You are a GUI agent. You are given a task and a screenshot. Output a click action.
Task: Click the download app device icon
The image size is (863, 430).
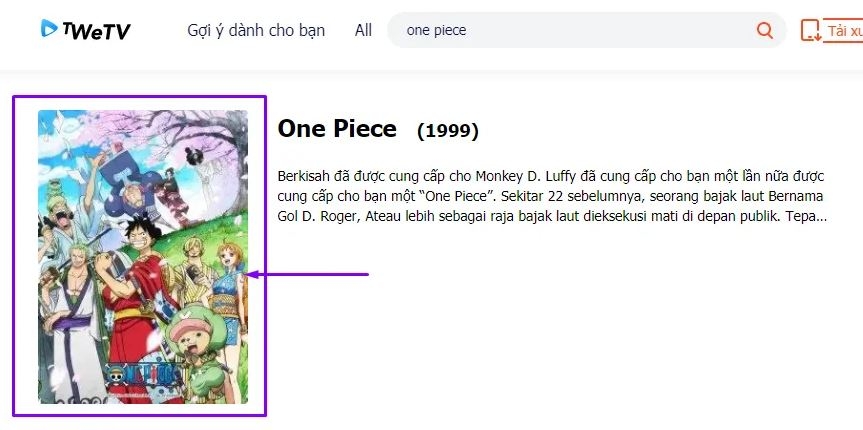click(811, 31)
